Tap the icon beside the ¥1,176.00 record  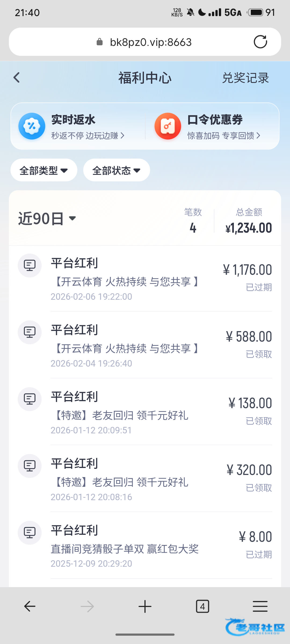tap(30, 265)
